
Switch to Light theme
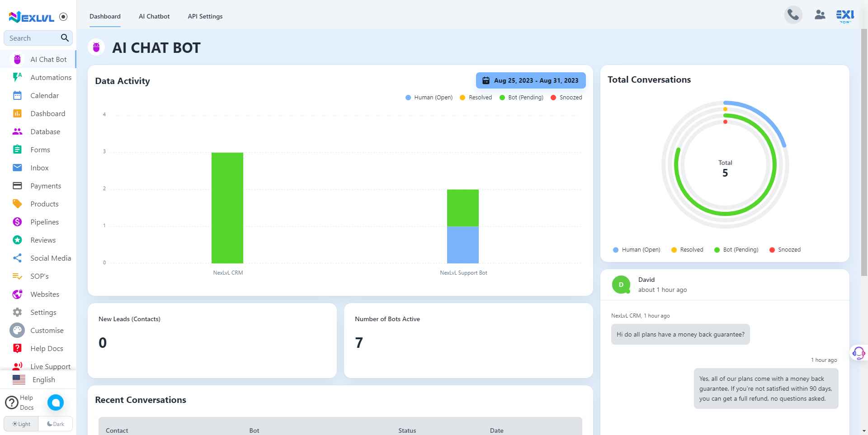[x=21, y=424]
